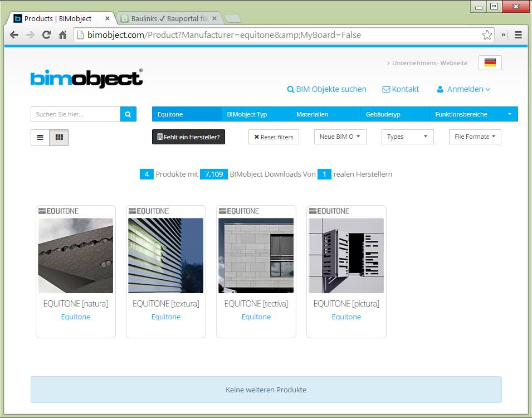Click the bimobject logo
This screenshot has height=418, width=532.
click(x=86, y=79)
